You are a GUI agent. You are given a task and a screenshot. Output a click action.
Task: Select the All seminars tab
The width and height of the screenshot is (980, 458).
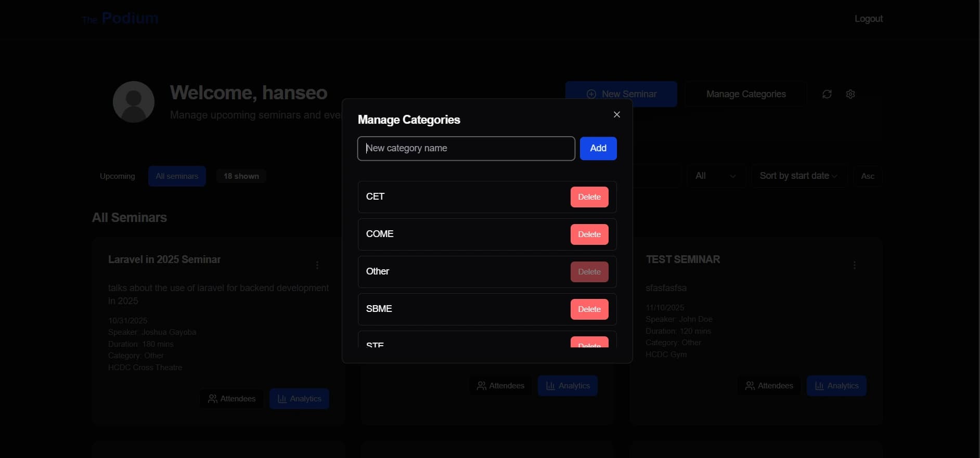(177, 176)
